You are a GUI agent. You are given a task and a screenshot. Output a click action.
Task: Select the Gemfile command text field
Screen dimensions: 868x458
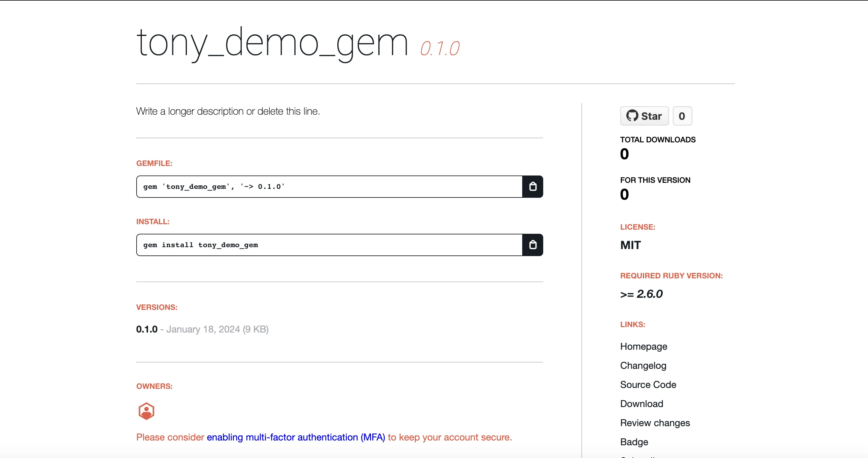pos(329,186)
